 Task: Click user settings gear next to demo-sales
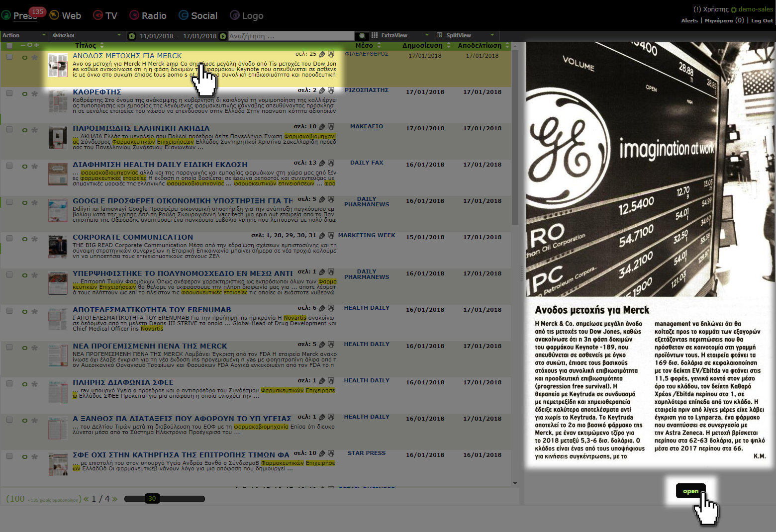click(734, 9)
